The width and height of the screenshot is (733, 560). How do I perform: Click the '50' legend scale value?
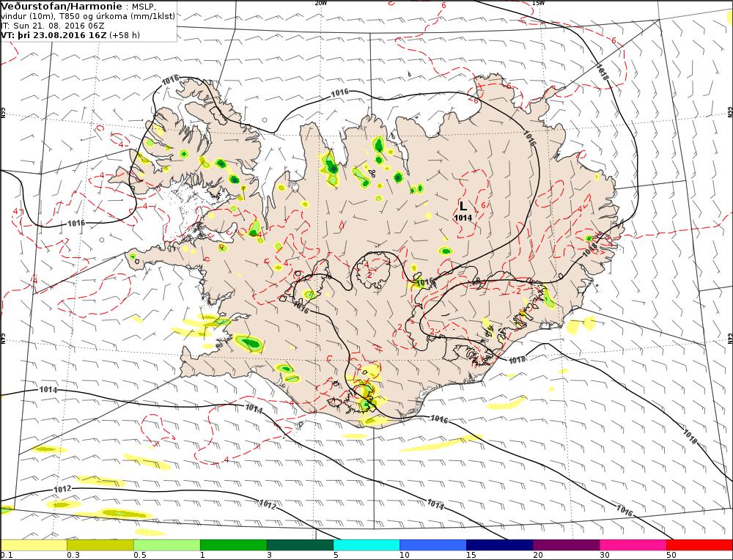(x=671, y=556)
